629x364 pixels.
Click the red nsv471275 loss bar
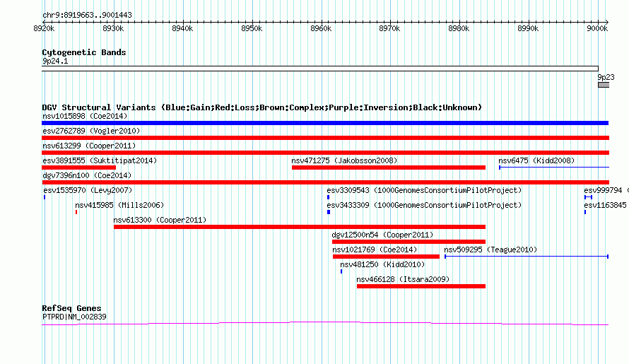(x=388, y=168)
